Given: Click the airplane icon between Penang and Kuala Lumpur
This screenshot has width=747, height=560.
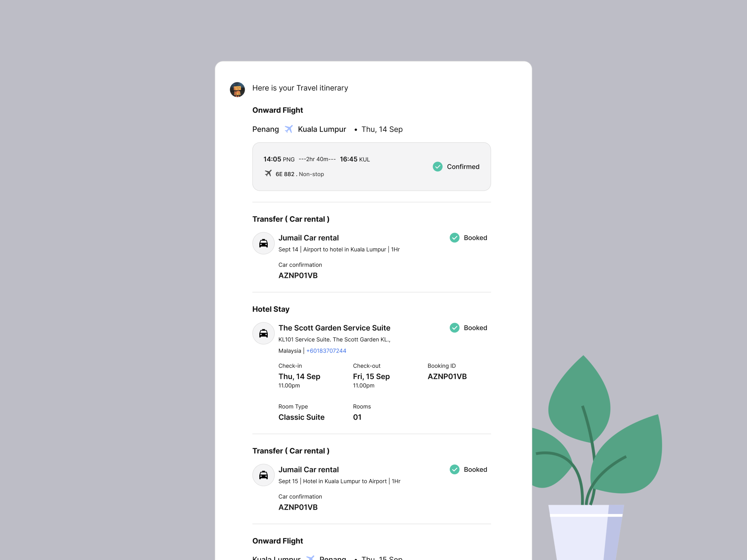Looking at the screenshot, I should 289,129.
